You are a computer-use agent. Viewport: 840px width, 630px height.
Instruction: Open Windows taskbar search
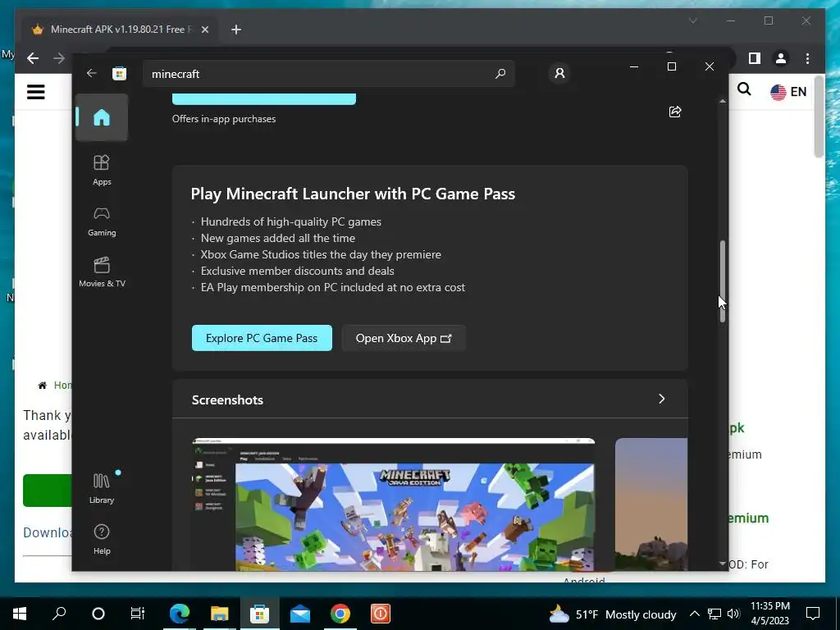pyautogui.click(x=59, y=614)
